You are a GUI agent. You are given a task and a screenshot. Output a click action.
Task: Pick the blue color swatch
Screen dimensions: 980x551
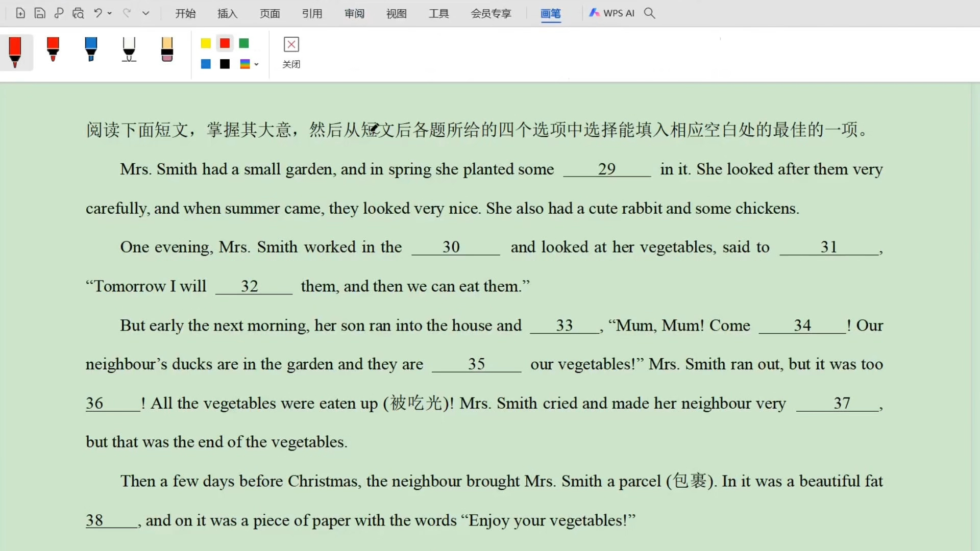tap(206, 64)
